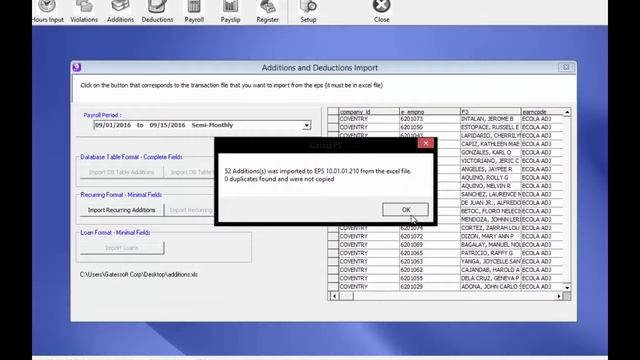Open the Payslip toolbar icon

click(231, 11)
